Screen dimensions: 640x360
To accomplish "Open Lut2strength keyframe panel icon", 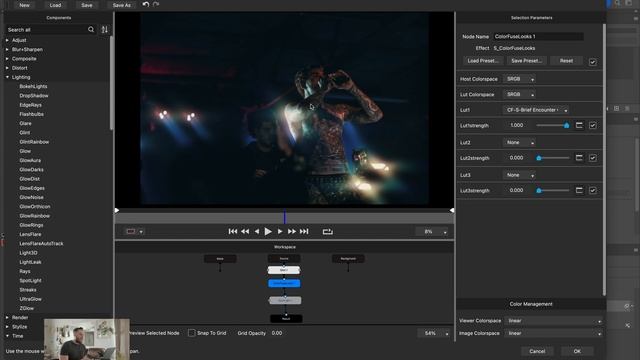I will point(579,158).
